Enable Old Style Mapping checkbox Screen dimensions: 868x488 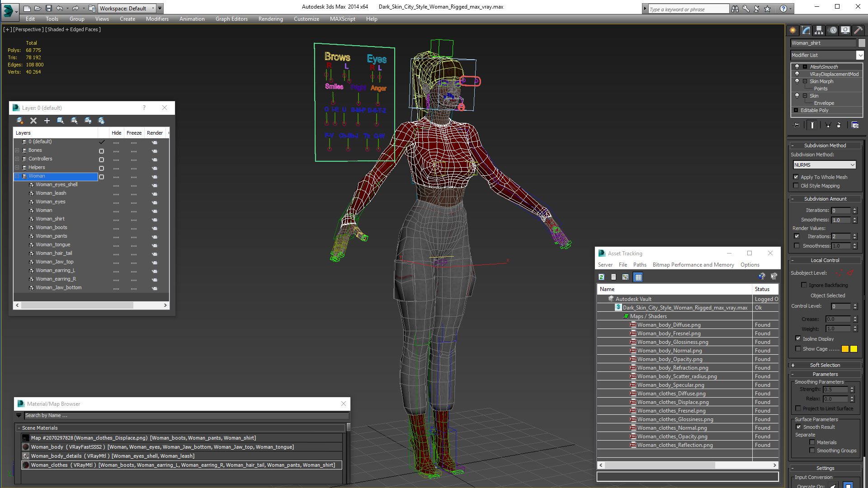pyautogui.click(x=796, y=186)
